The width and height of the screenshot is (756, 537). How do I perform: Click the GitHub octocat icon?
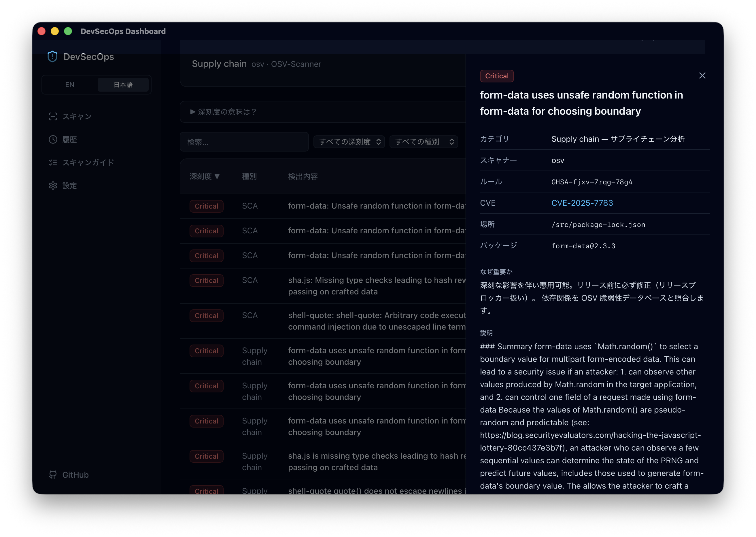click(53, 475)
